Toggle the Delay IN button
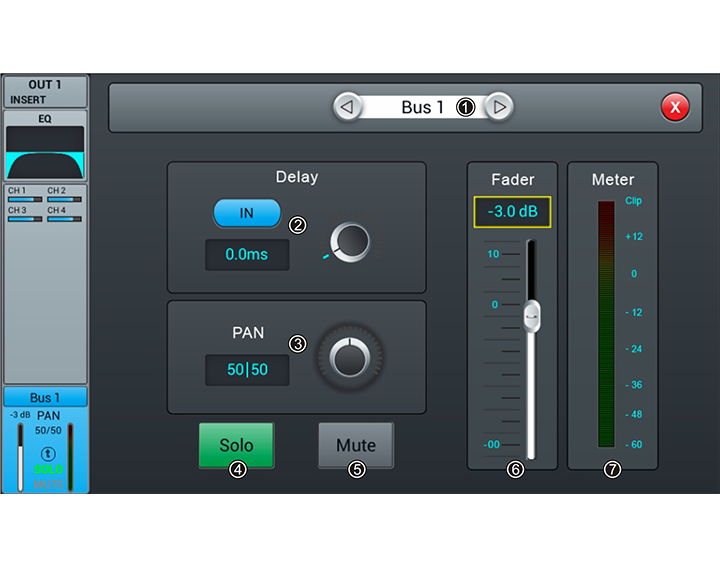The height and width of the screenshot is (567, 720). click(246, 213)
